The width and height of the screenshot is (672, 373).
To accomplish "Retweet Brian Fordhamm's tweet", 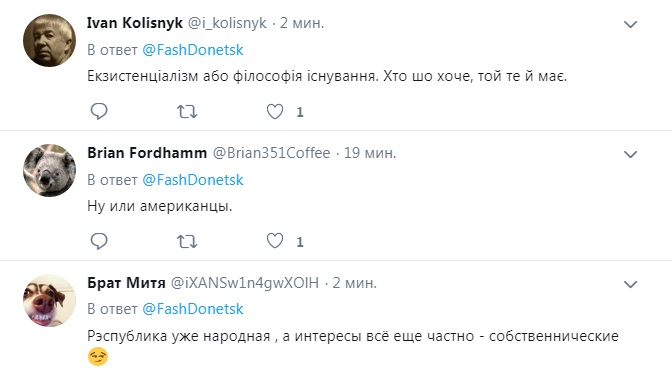I will [x=187, y=242].
